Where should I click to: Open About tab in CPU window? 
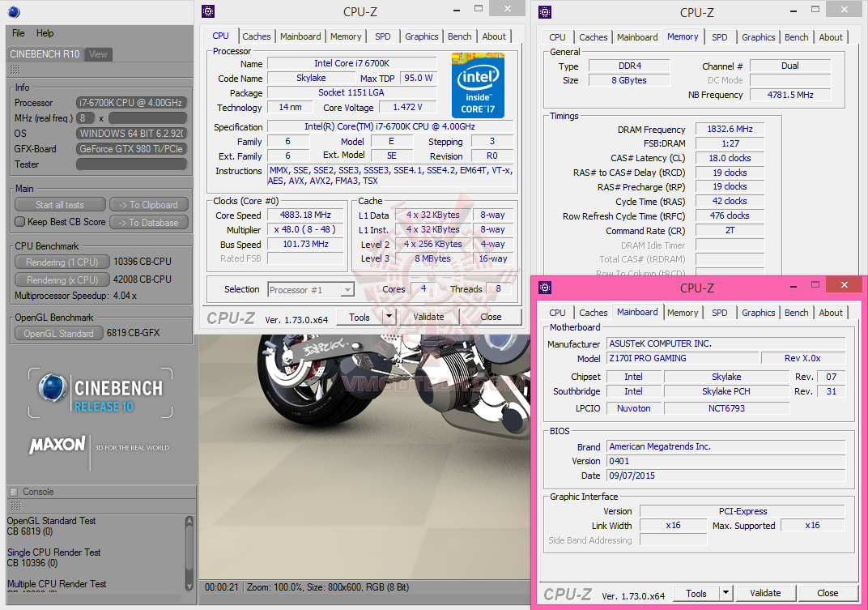coord(494,36)
